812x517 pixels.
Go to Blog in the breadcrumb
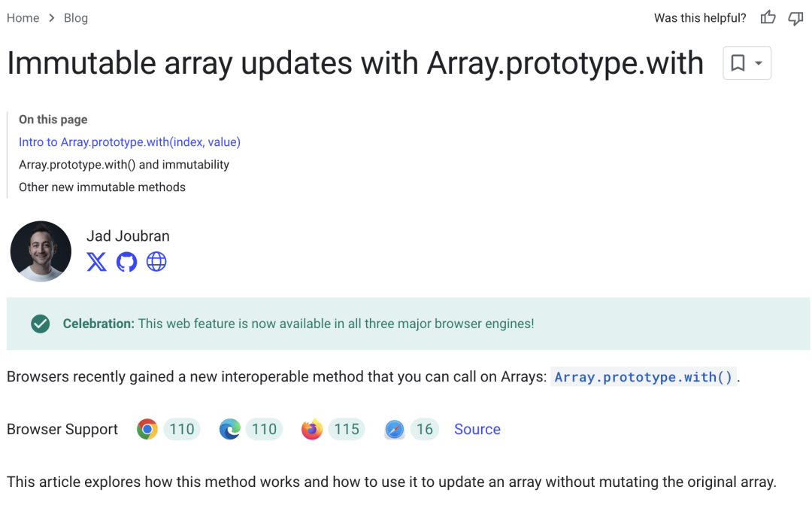(76, 18)
